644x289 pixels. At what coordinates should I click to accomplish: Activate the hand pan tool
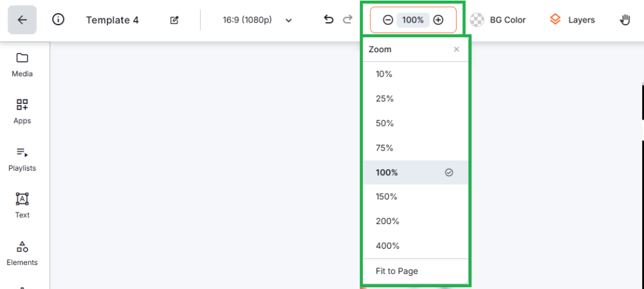click(625, 20)
